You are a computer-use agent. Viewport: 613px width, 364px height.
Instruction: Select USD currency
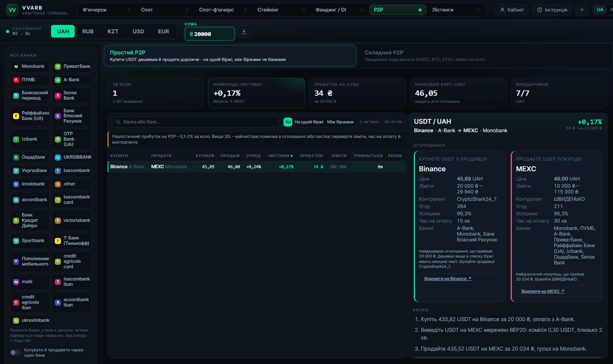[x=138, y=31]
